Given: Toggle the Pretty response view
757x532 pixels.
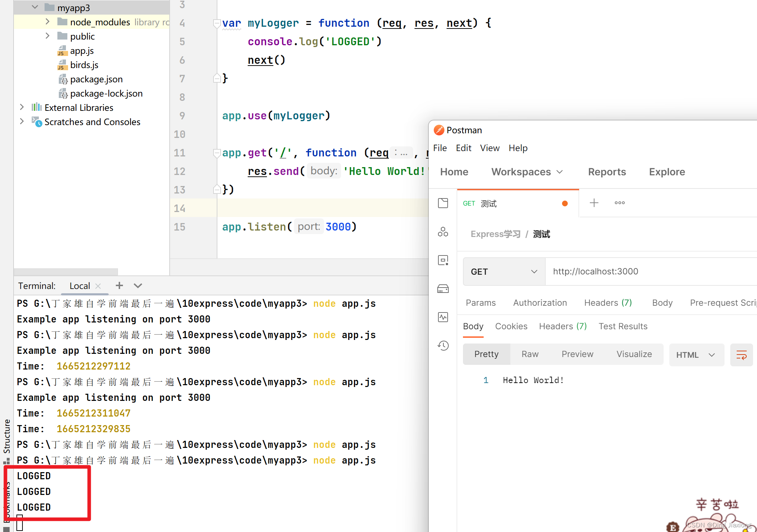Looking at the screenshot, I should [x=486, y=354].
